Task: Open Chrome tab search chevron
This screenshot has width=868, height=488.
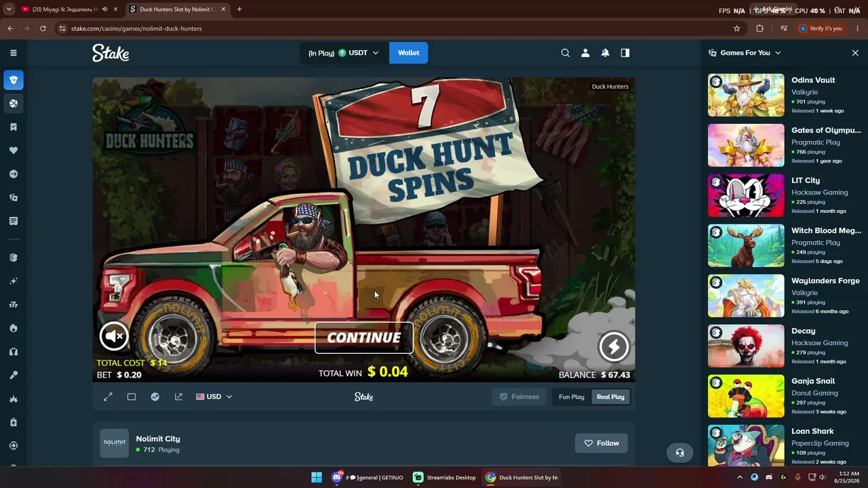Action: (x=9, y=9)
